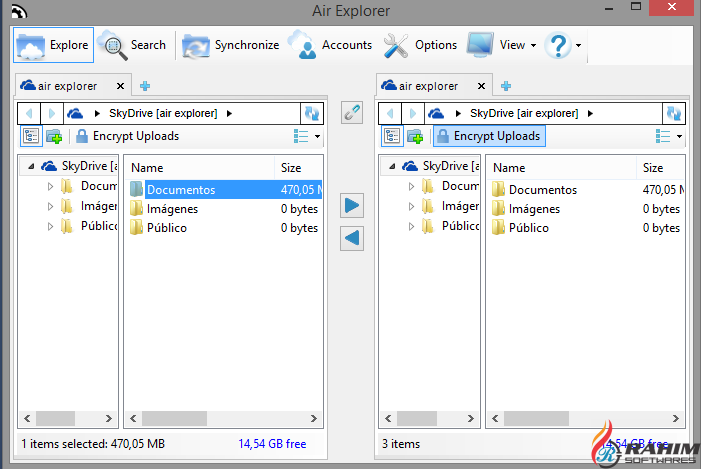
Task: Expand arrow after SkyDrive in right path
Action: (590, 114)
